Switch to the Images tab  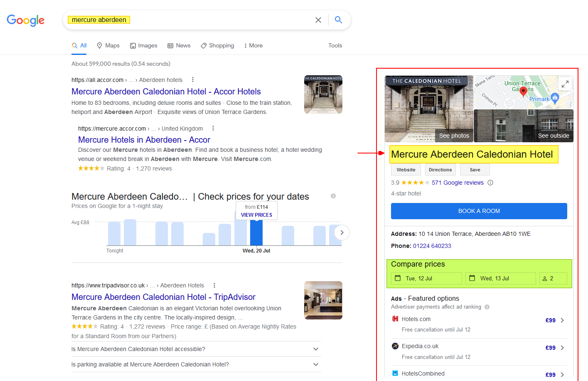tap(143, 45)
